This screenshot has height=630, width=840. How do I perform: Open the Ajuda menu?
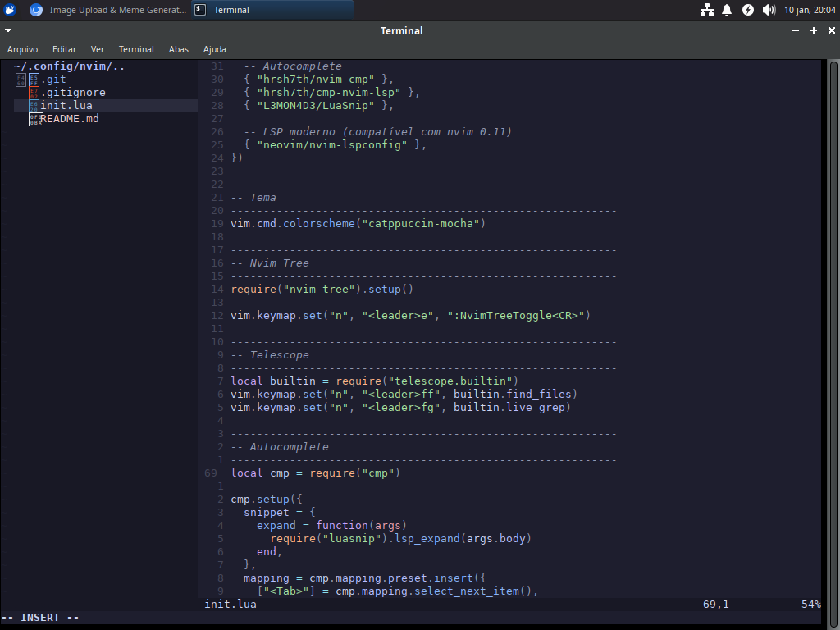click(x=214, y=49)
